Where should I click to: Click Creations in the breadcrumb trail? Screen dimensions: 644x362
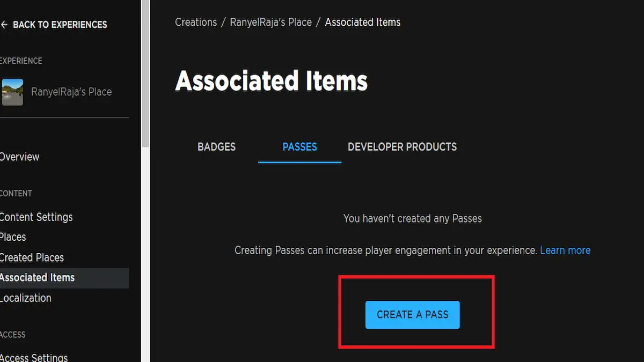(x=195, y=22)
